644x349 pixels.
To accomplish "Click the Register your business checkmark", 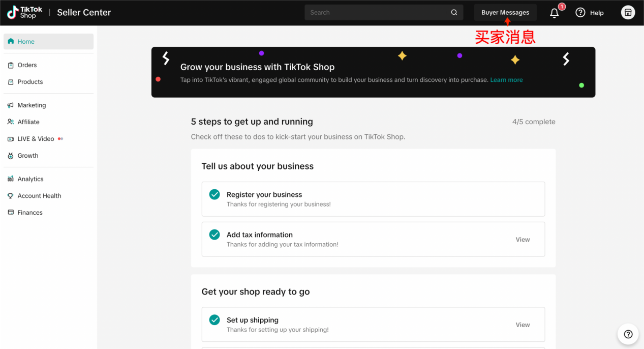I will tap(214, 194).
